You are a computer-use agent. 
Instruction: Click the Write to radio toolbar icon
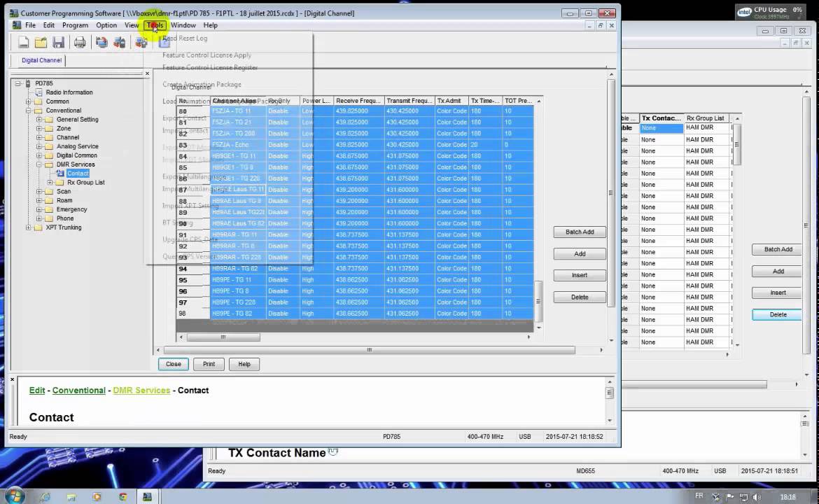point(120,42)
